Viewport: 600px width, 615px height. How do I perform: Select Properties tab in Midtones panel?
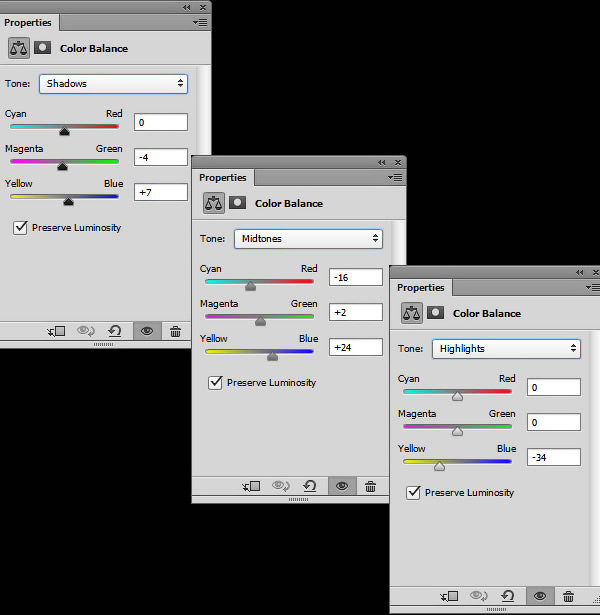pos(223,177)
